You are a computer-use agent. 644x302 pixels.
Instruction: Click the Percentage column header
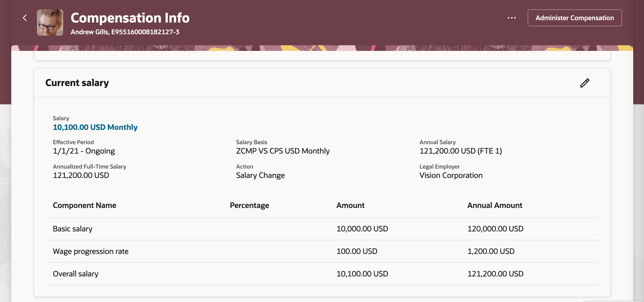click(249, 205)
